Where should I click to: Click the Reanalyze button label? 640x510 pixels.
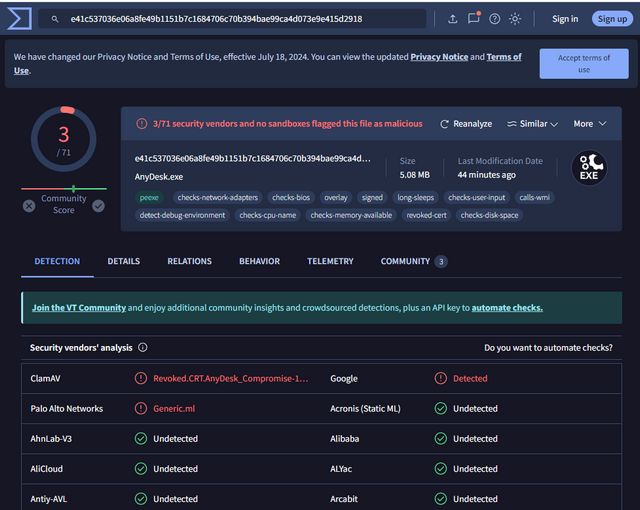pos(473,124)
